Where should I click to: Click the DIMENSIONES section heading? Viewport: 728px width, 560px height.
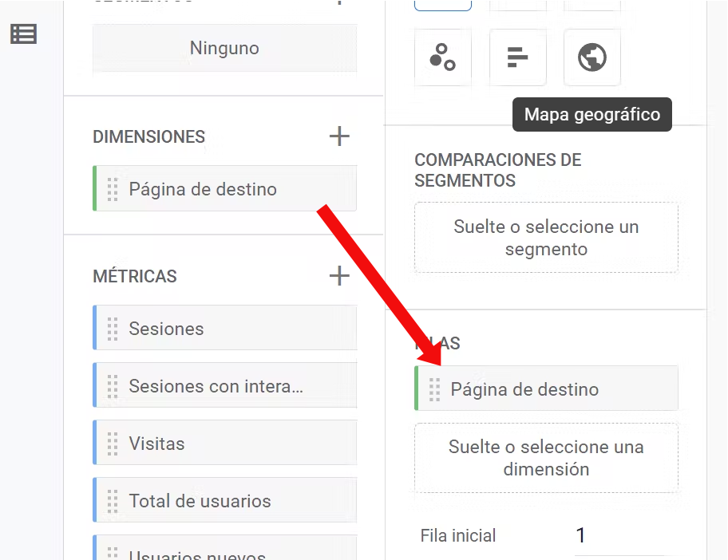pyautogui.click(x=148, y=137)
